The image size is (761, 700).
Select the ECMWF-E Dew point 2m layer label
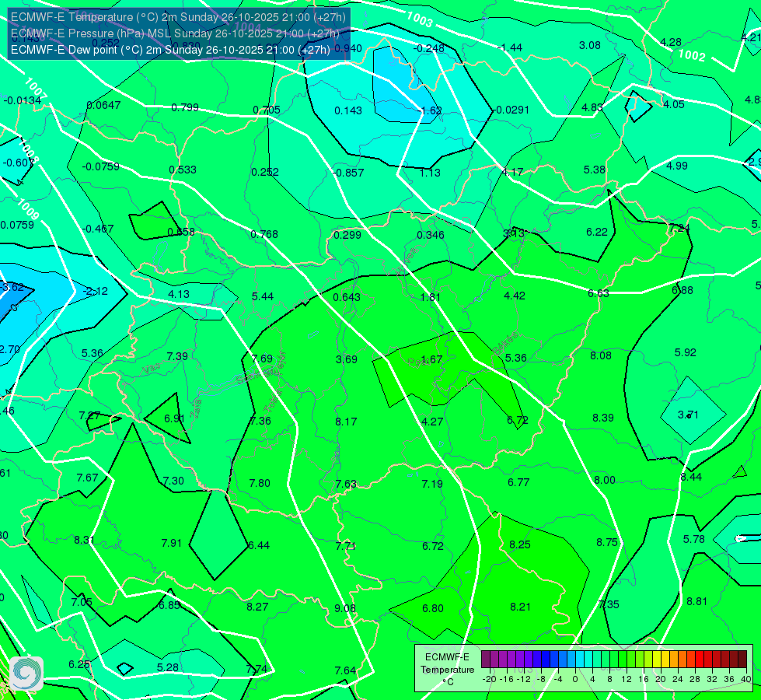pyautogui.click(x=170, y=50)
